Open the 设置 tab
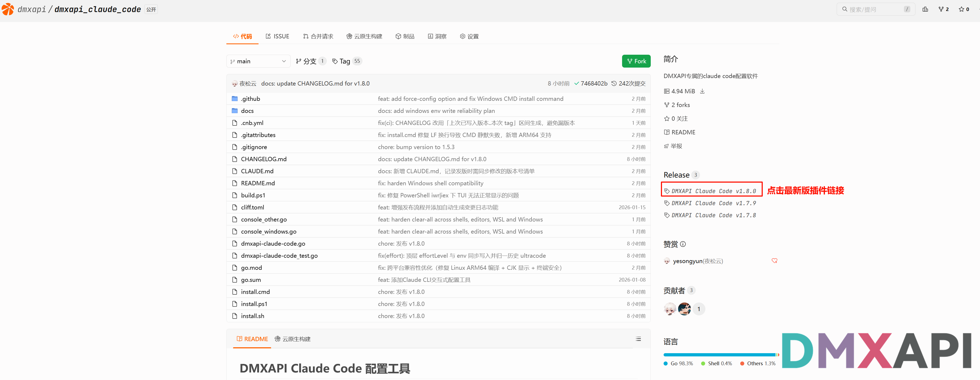Screen dimensions: 980x380 pyautogui.click(x=469, y=36)
